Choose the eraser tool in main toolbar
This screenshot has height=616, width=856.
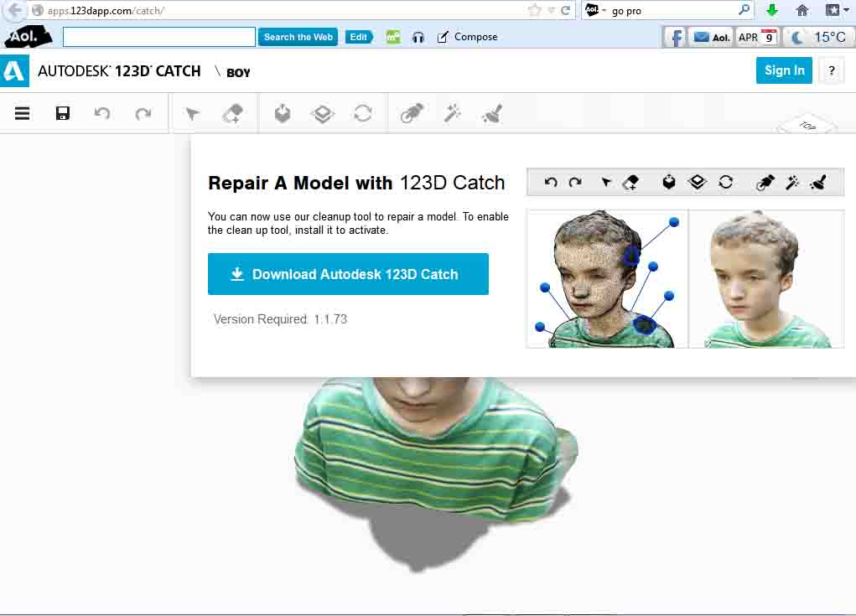tap(232, 113)
